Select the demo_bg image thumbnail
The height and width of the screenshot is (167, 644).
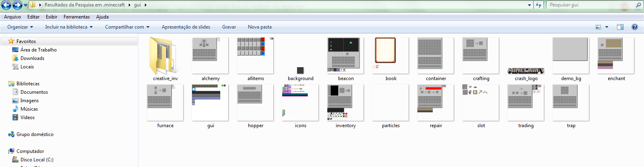(x=571, y=56)
